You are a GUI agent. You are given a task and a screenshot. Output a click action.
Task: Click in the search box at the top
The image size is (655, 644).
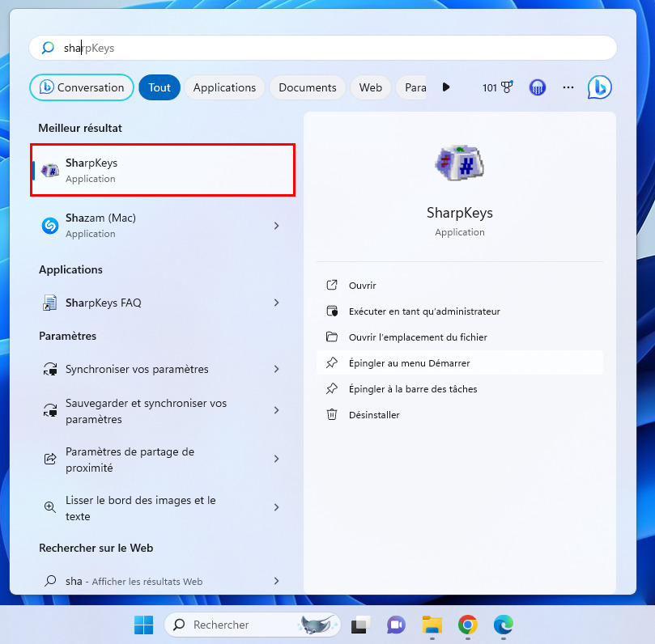(323, 48)
